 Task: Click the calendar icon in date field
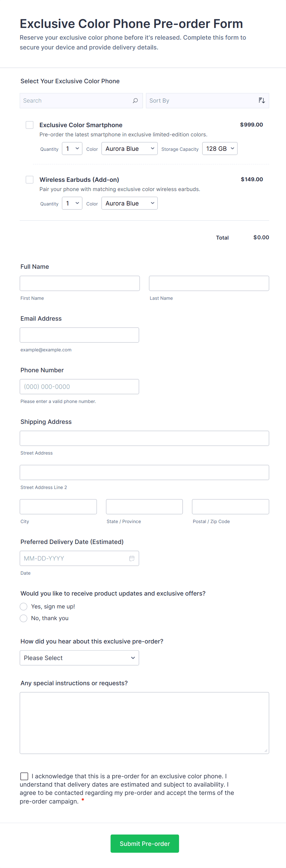coord(132,558)
